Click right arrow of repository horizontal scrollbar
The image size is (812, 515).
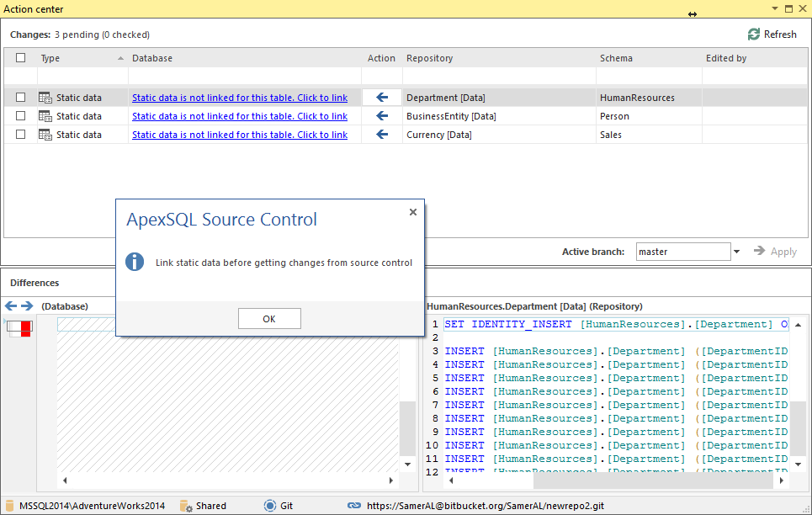782,480
